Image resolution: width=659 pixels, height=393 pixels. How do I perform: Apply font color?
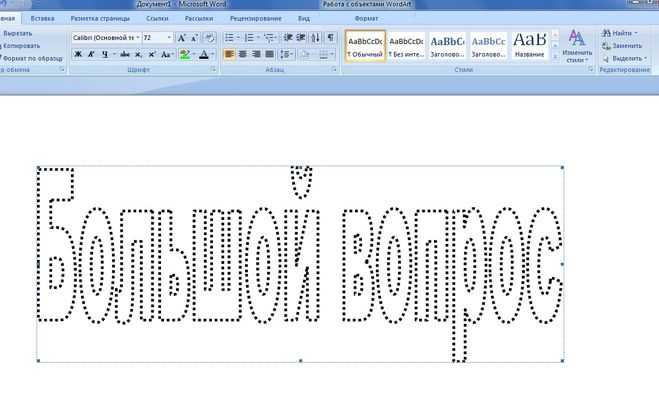(203, 54)
